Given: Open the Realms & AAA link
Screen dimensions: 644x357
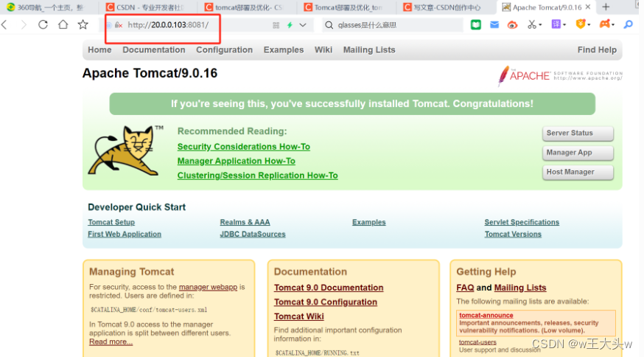Looking at the screenshot, I should tap(245, 222).
